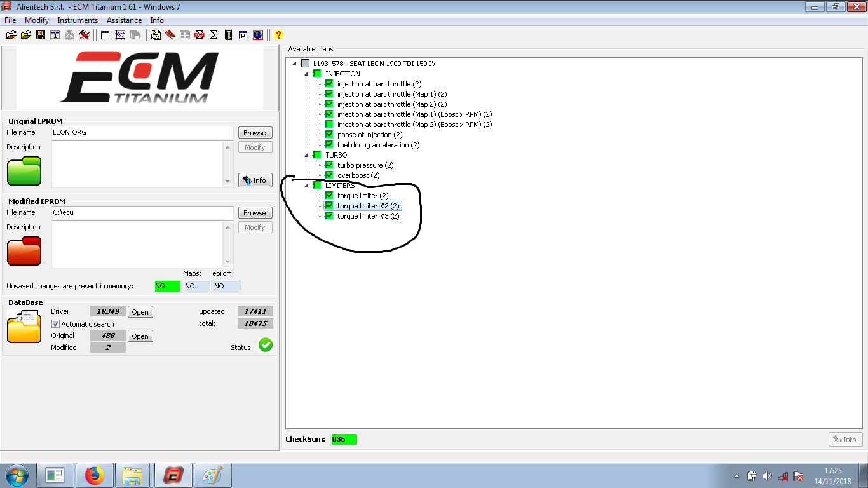
Task: Click Open next to Original database count
Action: pos(140,336)
